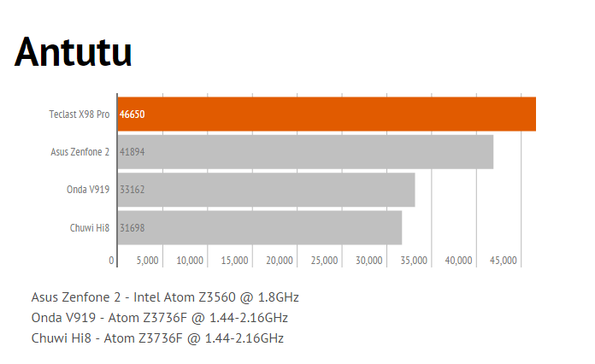Viewport: 595px width, 364px height.
Task: Click the Onda V919 axis label
Action: tap(88, 190)
